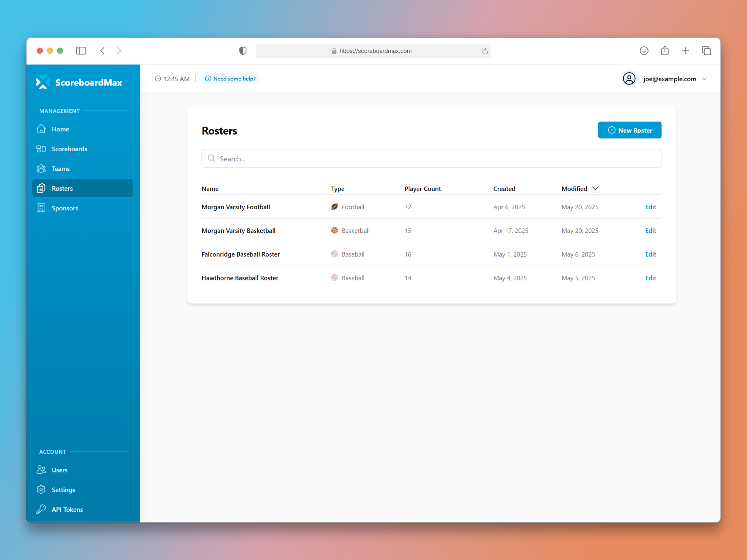Select Hawthorne Baseball Roster name

tap(240, 278)
